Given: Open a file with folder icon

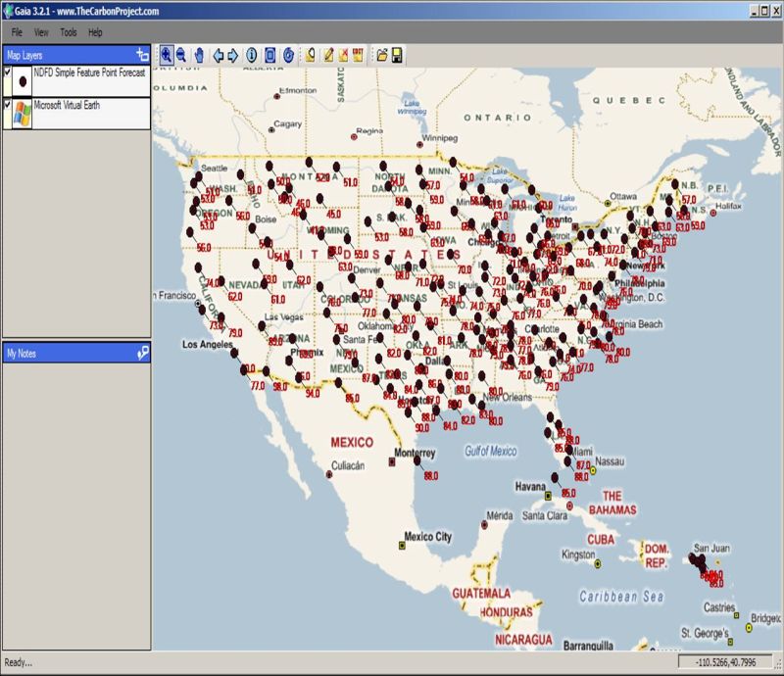Looking at the screenshot, I should pos(382,55).
